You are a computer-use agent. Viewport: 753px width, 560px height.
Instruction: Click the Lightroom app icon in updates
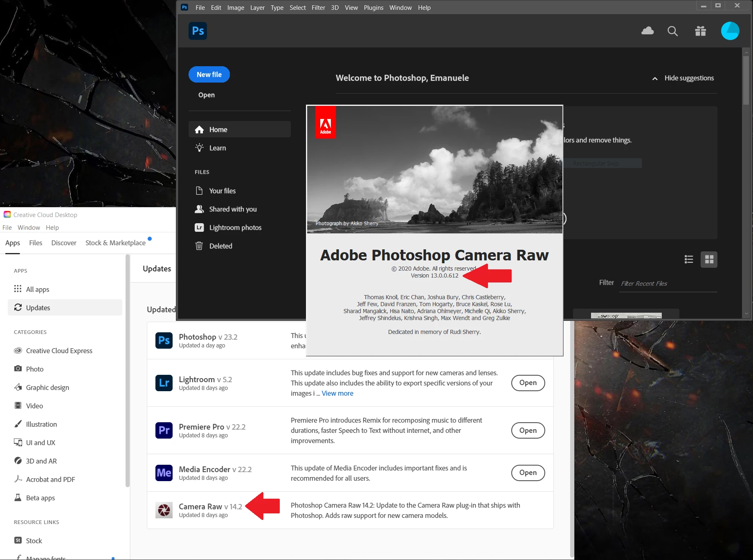[164, 383]
